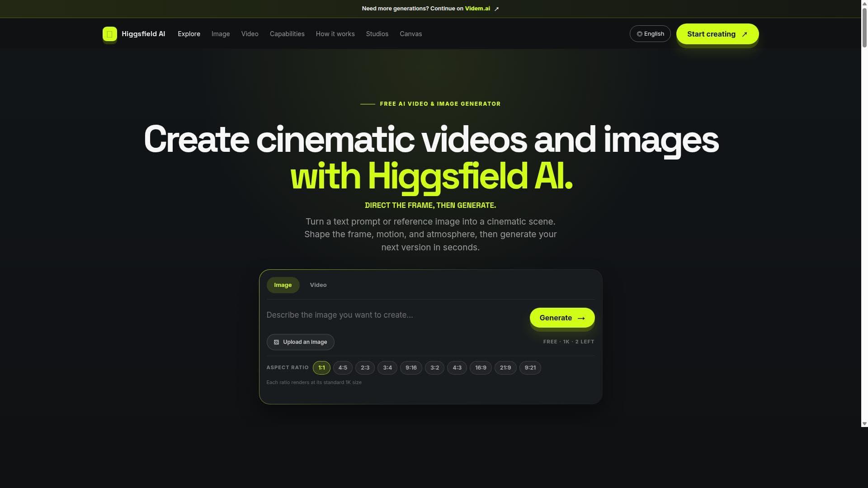Switch to the Image generator tab

click(283, 285)
